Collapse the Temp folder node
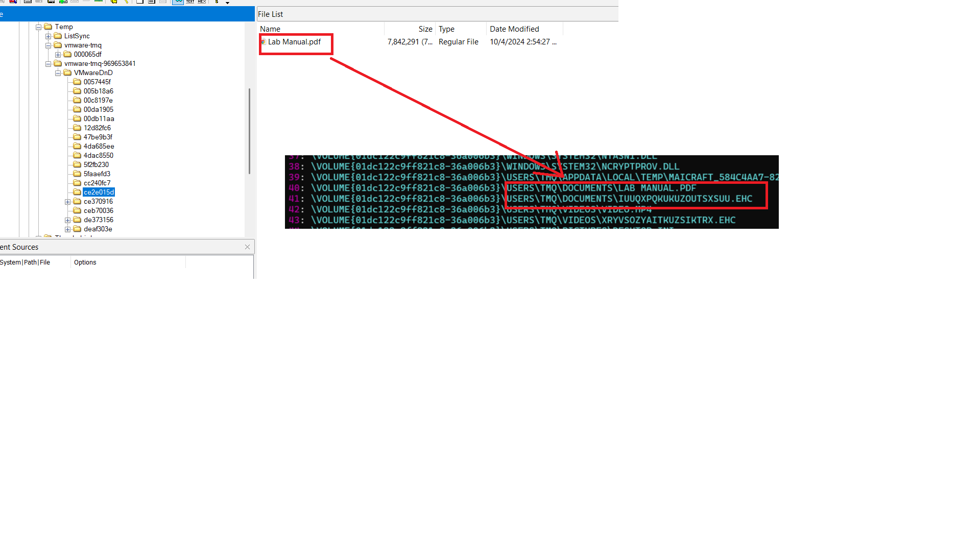 point(38,27)
